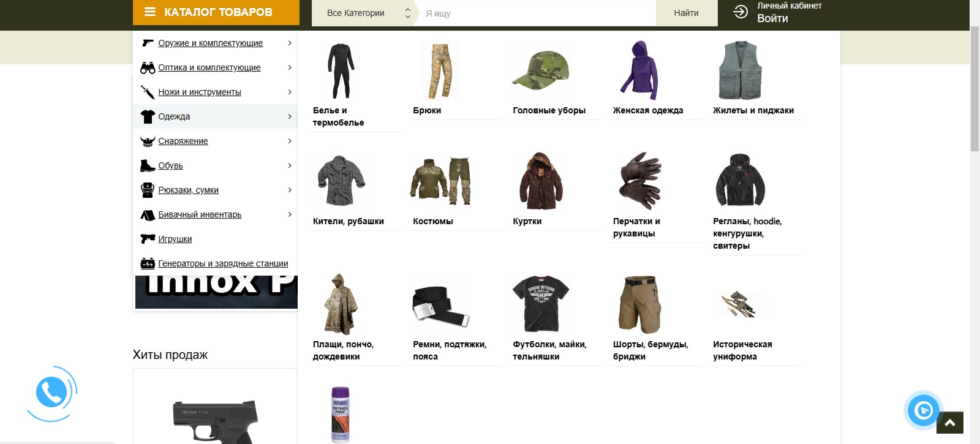Open the blue chat widget bubble
This screenshot has width=980, height=444.
(x=924, y=410)
